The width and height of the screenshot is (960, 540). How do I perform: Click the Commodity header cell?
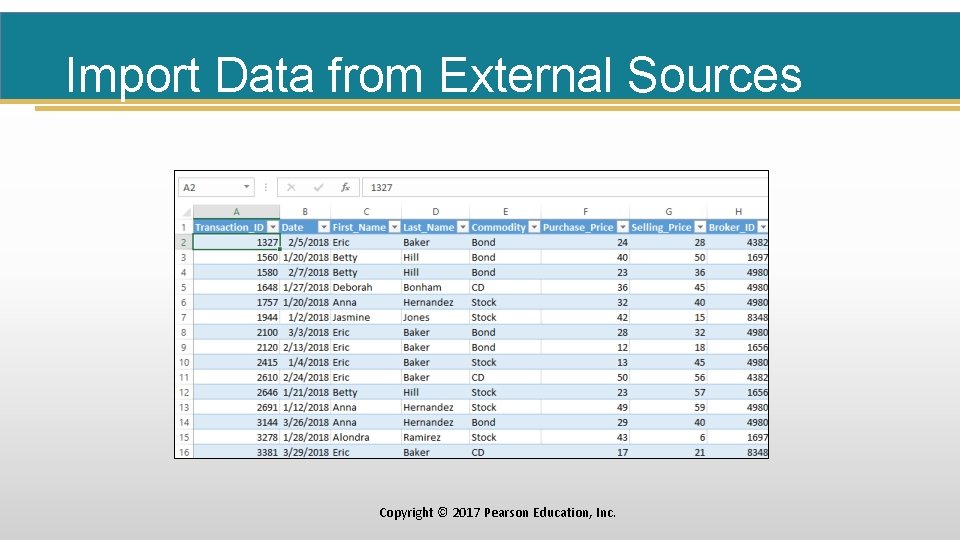click(x=505, y=227)
